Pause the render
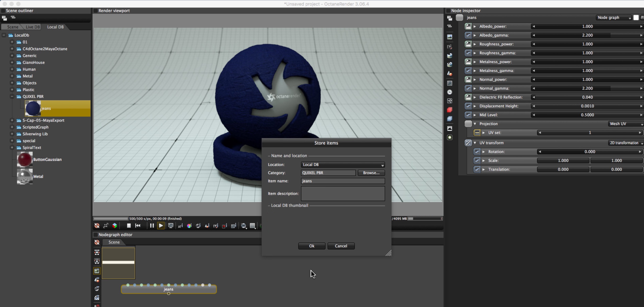Viewport: 644px width, 307px height. (152, 226)
